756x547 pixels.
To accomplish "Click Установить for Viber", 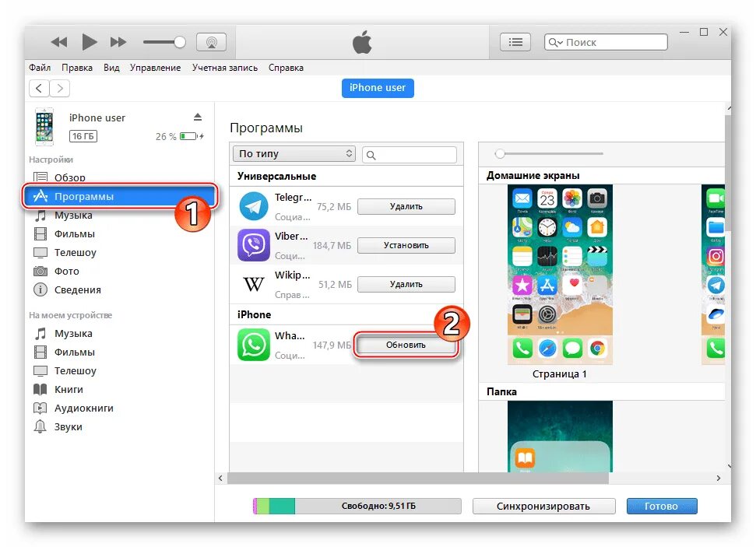I will (406, 245).
